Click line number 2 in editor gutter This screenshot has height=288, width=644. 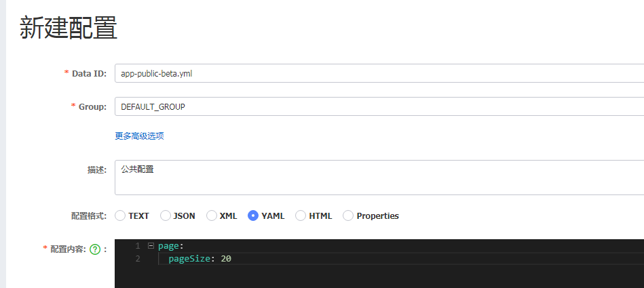pos(138,259)
